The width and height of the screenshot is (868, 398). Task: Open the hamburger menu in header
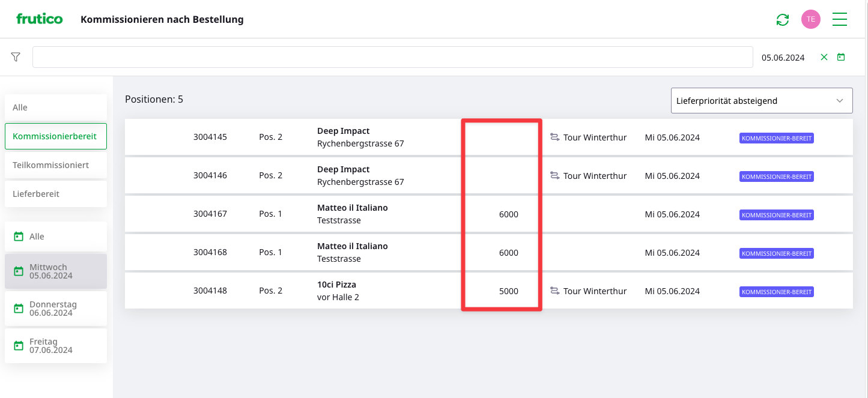click(x=839, y=19)
